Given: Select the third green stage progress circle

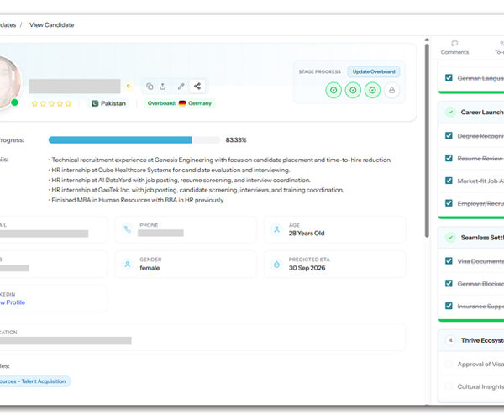Looking at the screenshot, I should [372, 90].
